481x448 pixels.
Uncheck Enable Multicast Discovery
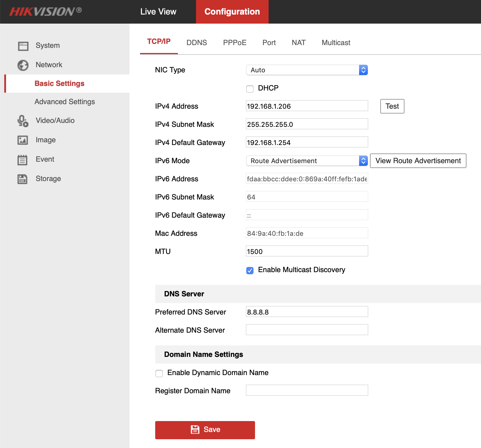tap(250, 270)
